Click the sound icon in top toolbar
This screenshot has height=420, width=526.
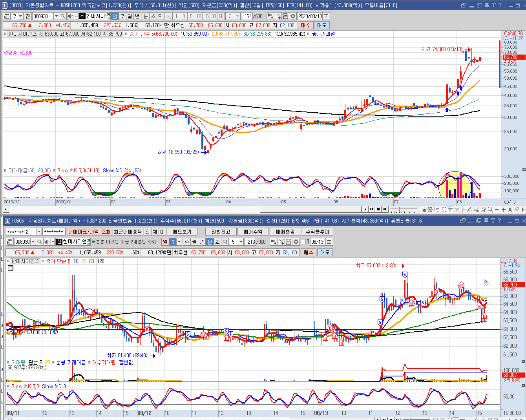click(70, 16)
